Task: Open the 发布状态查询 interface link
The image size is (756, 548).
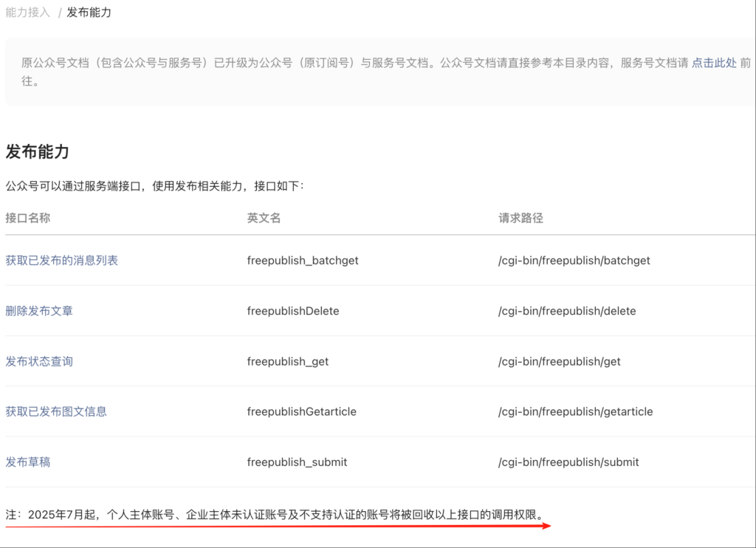Action: tap(39, 361)
